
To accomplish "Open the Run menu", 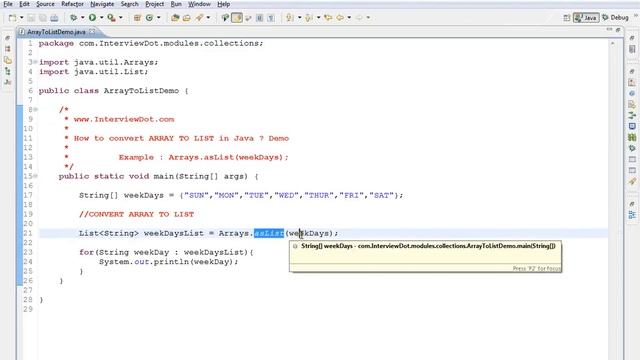I will pyautogui.click(x=176, y=4).
